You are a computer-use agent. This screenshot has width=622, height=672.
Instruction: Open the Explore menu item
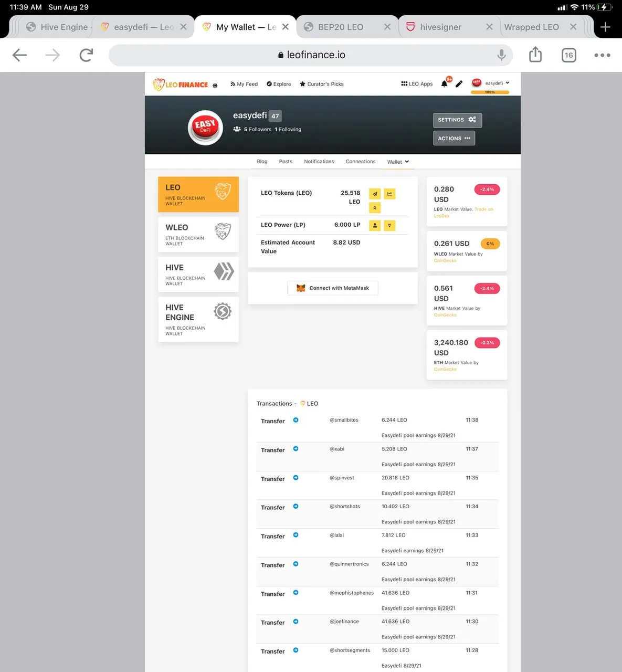click(279, 84)
